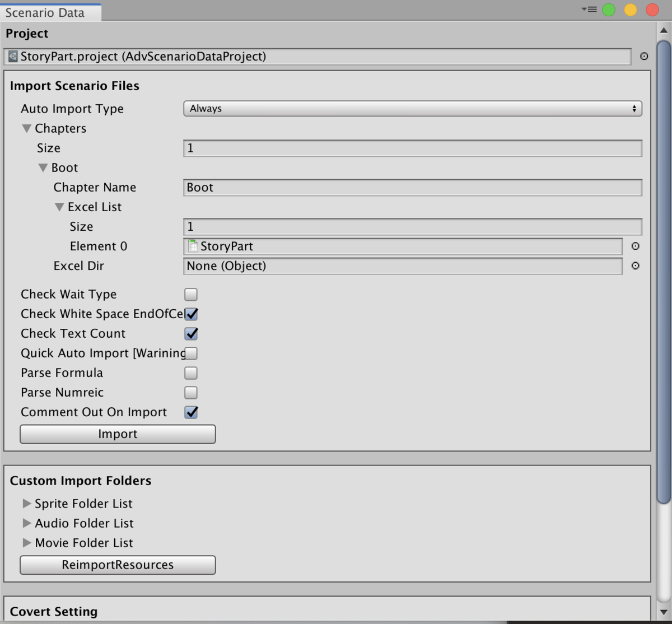Click the Chapters Size field
The width and height of the screenshot is (672, 624).
pyautogui.click(x=413, y=148)
